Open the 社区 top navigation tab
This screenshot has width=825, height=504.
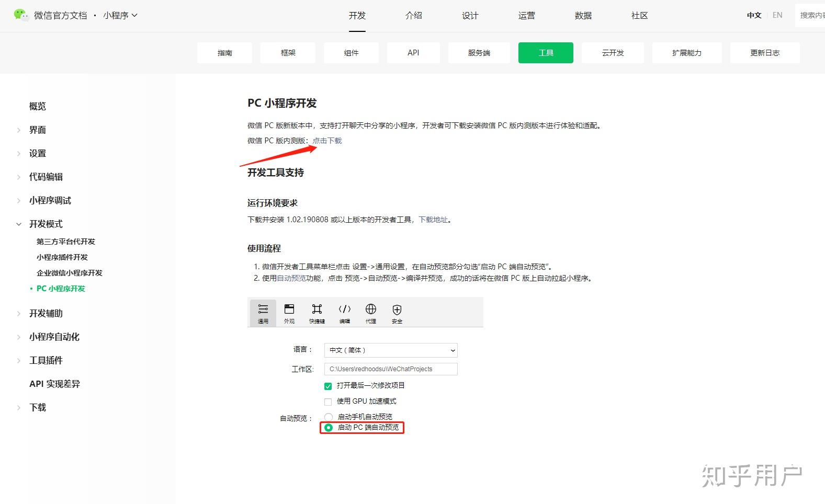640,16
